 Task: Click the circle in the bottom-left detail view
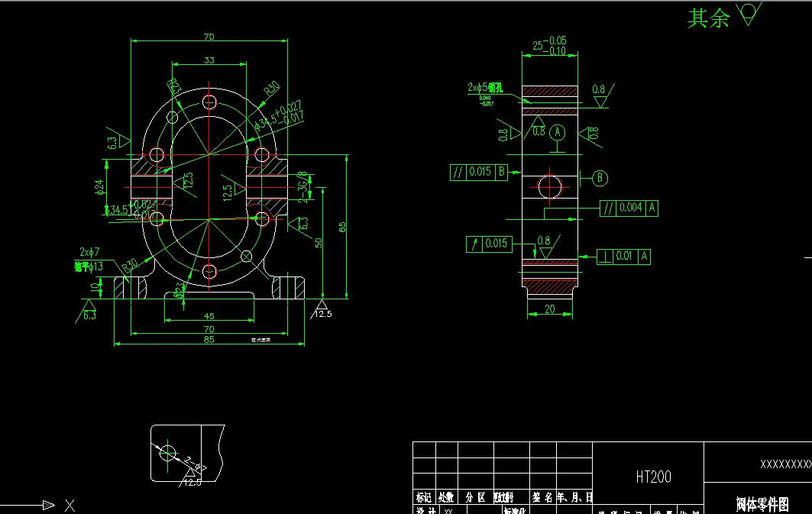click(168, 453)
